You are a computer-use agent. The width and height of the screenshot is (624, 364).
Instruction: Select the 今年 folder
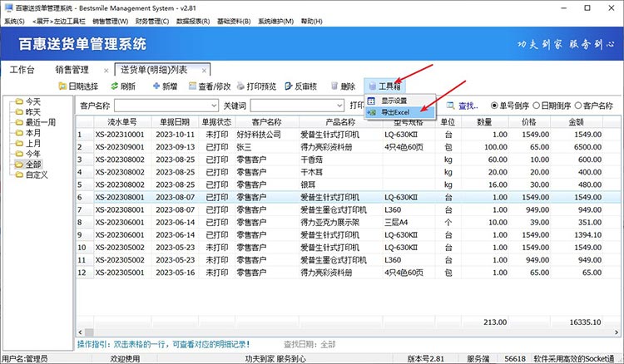point(27,154)
